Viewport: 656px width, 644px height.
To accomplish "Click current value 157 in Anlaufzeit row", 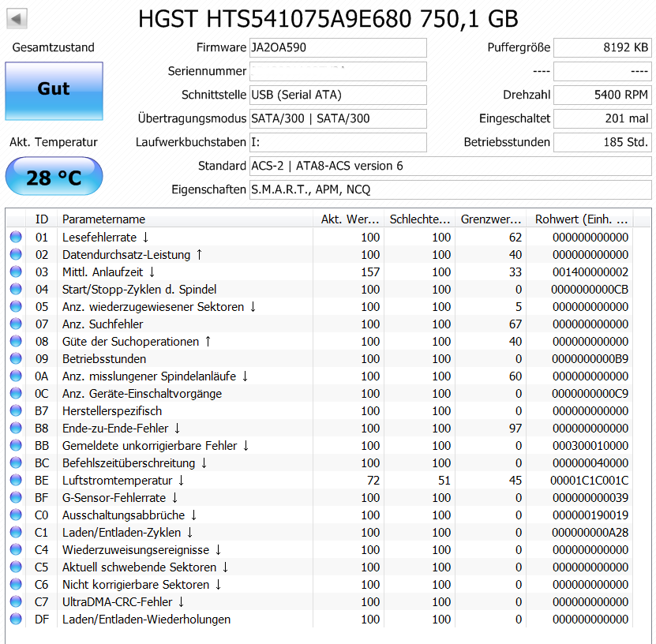I will pyautogui.click(x=370, y=272).
